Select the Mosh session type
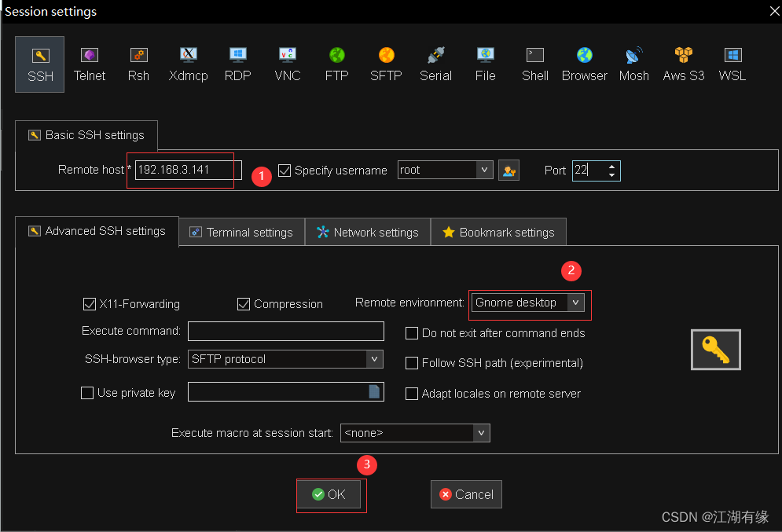 pos(634,64)
